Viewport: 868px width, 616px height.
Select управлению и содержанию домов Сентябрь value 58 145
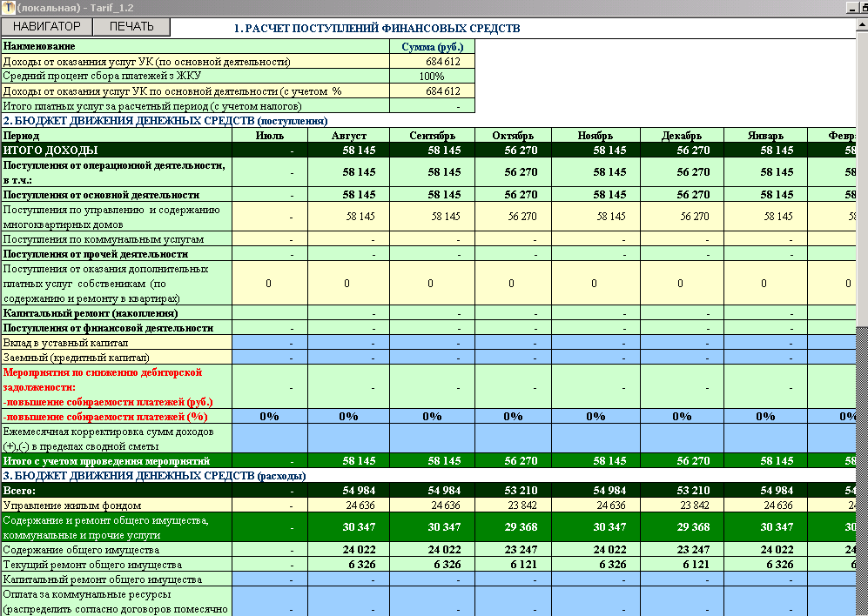433,217
